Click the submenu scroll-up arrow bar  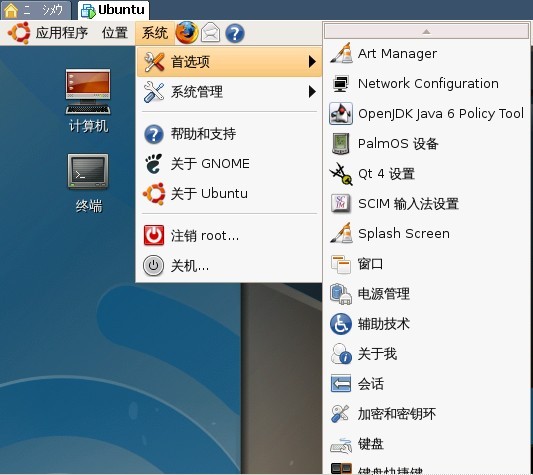pos(426,32)
